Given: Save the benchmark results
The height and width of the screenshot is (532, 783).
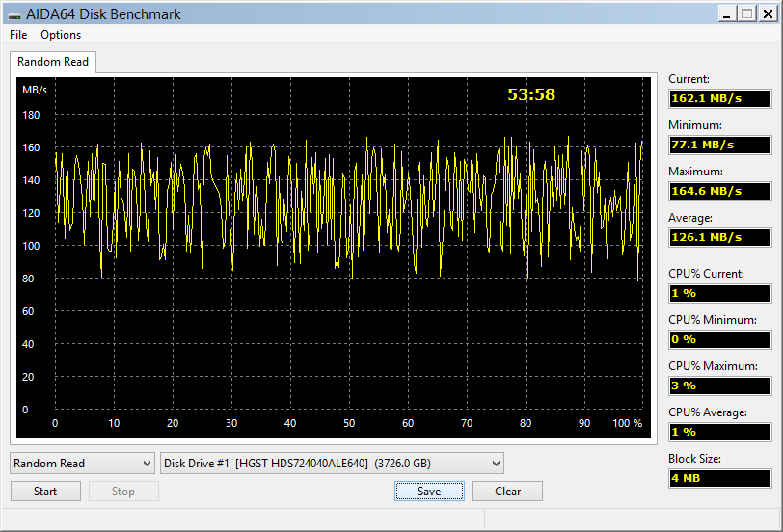Looking at the screenshot, I should coord(429,492).
